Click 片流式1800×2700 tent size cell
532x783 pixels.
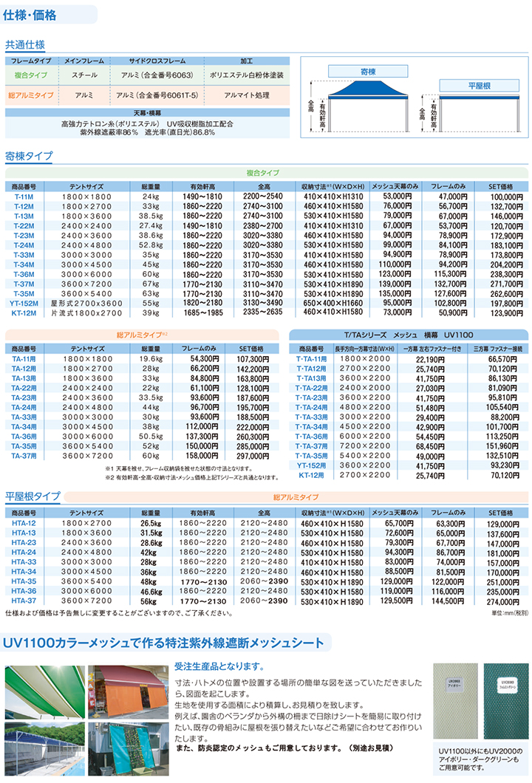[x=87, y=313]
